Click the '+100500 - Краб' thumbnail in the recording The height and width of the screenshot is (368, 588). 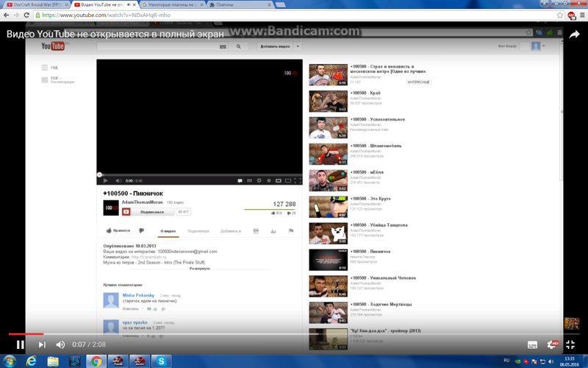coord(328,101)
